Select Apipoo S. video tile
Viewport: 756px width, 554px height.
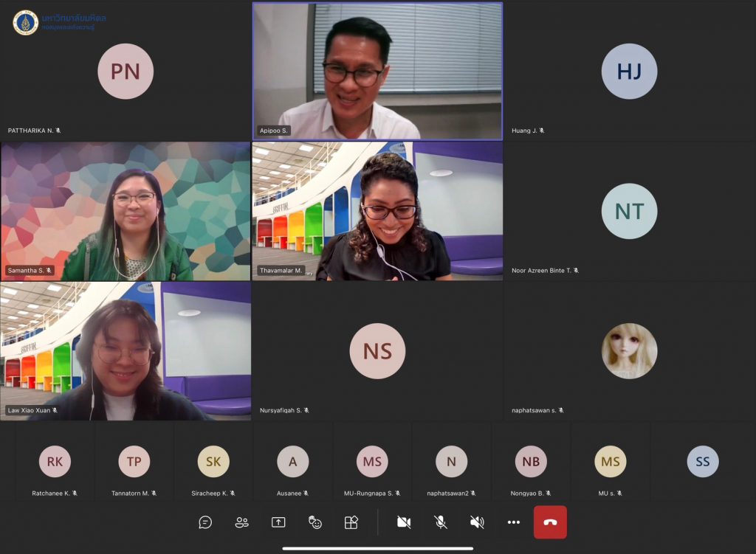pos(377,71)
